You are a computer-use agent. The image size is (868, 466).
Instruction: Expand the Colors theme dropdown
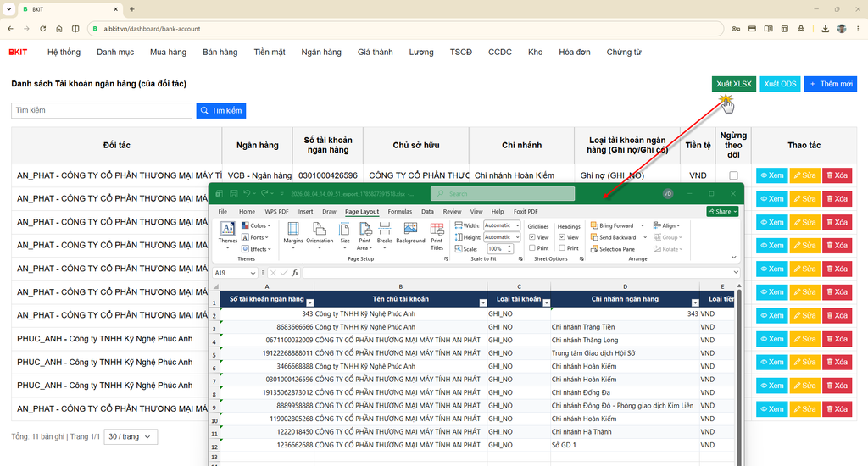tap(256, 226)
